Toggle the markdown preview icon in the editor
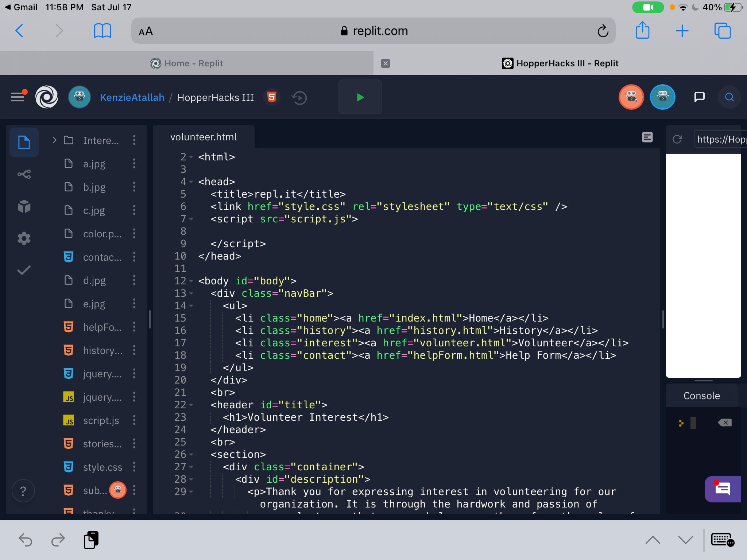 (x=647, y=137)
